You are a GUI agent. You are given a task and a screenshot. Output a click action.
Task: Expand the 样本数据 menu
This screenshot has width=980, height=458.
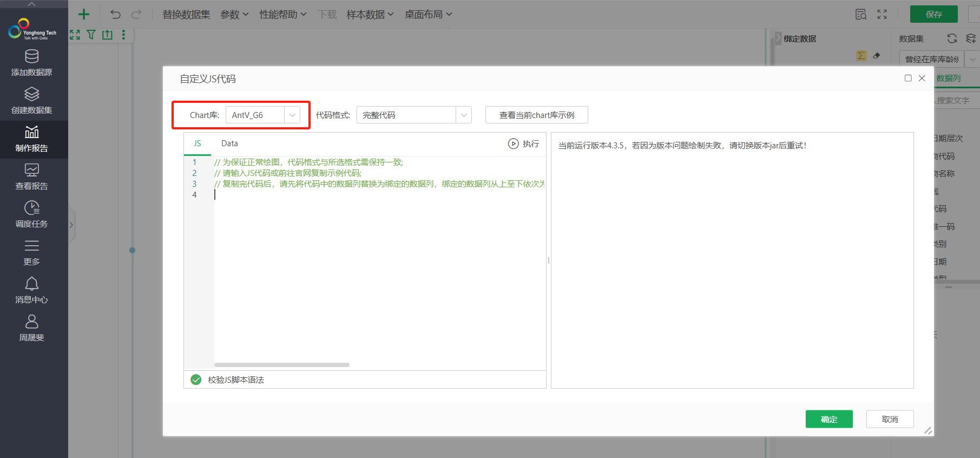click(x=370, y=15)
